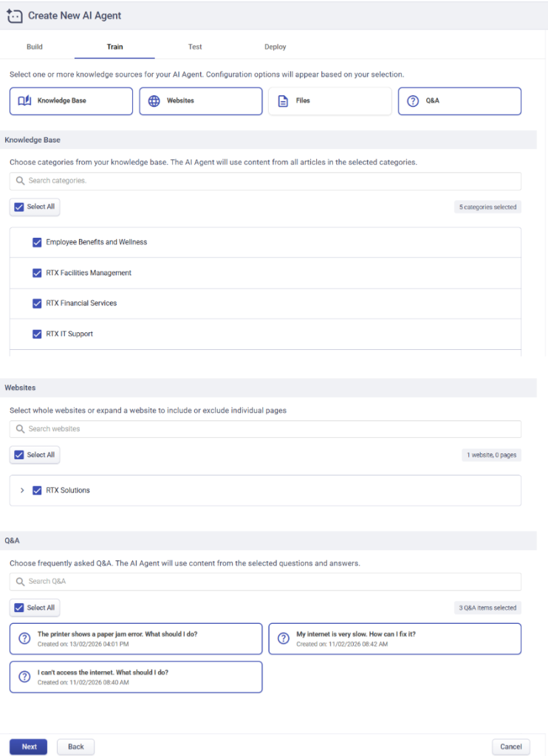Screen dimensions: 548x756
Task: Click the can't access internet question icon
Action: point(24,677)
